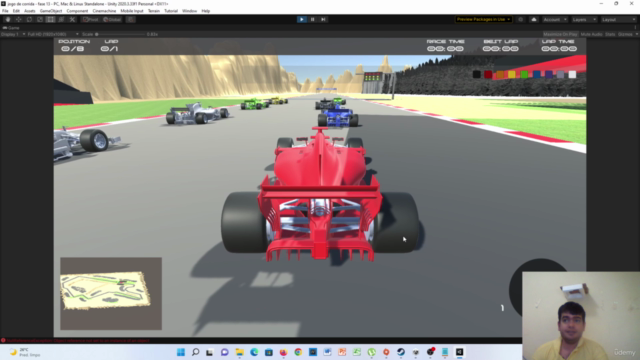Click the green color swatch in game HUD
Viewport: 640px width, 360px height.
pyautogui.click(x=524, y=74)
